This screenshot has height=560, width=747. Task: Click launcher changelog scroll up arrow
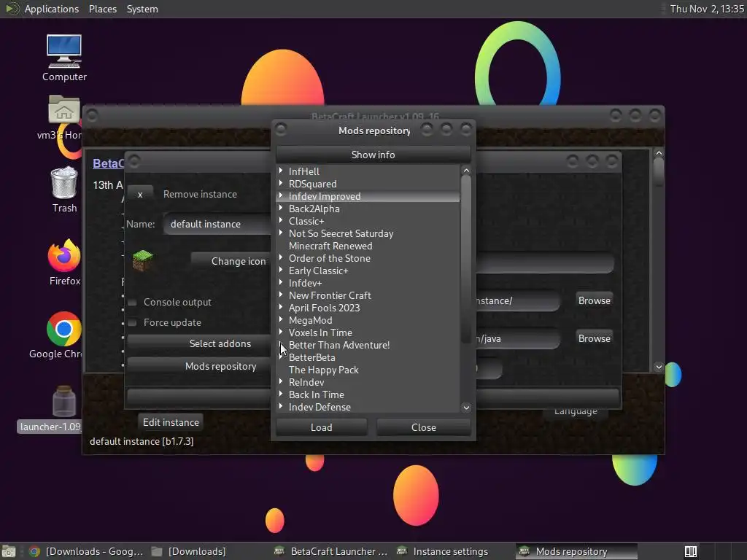point(659,153)
